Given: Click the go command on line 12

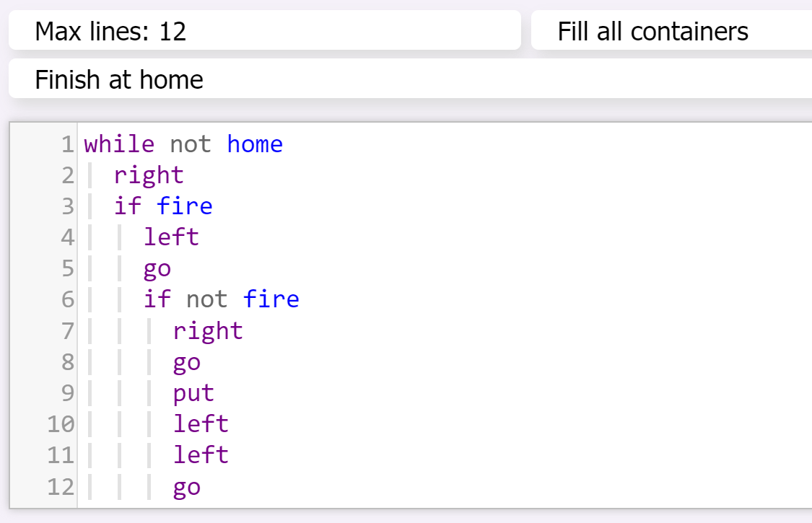Looking at the screenshot, I should 185,486.
